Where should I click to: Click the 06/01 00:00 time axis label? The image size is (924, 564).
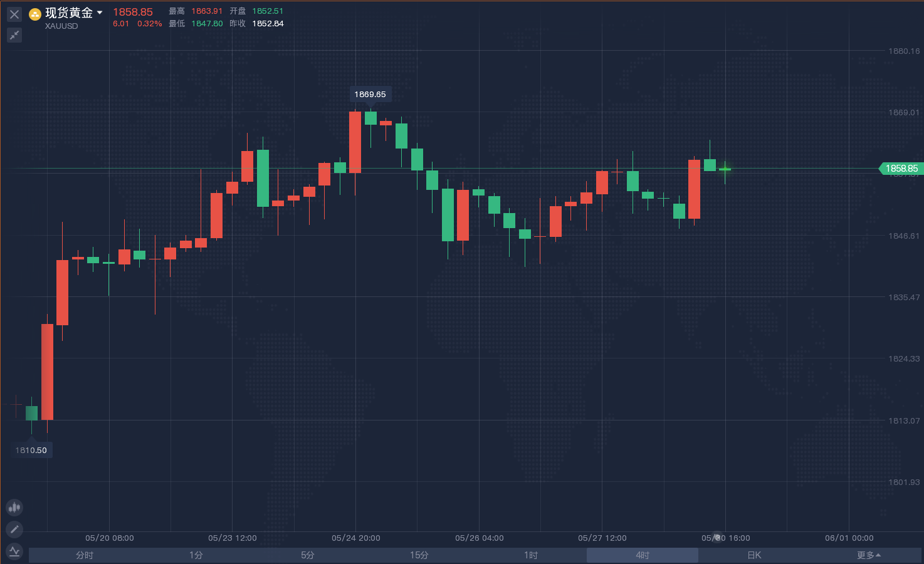849,538
